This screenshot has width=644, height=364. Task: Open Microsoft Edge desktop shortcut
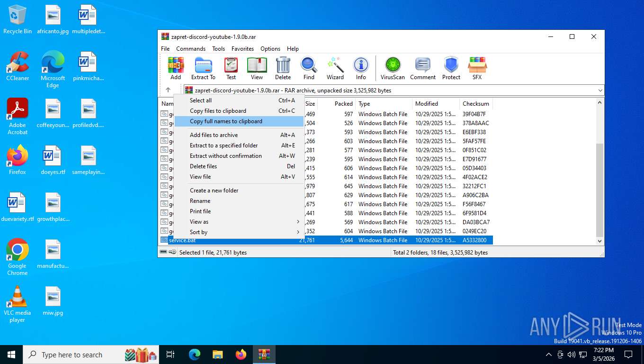(53, 70)
